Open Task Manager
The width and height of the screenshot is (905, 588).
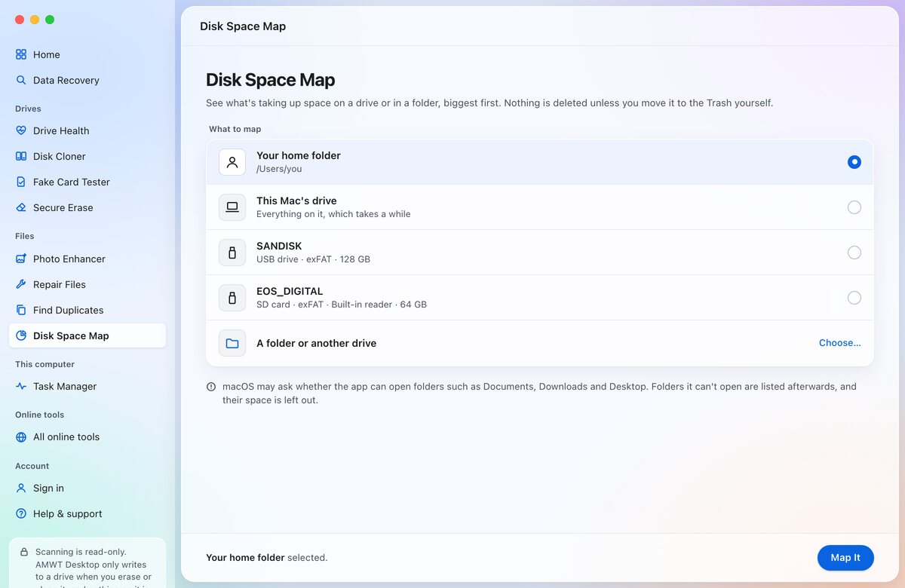pos(87,386)
